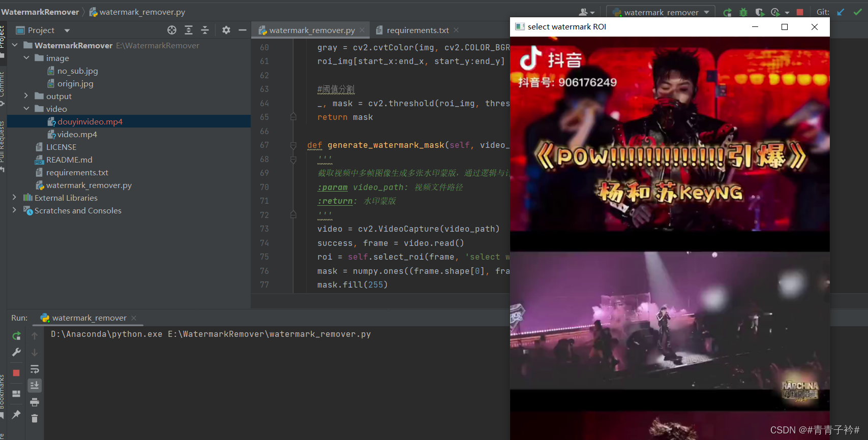
Task: Select video.mp4 in the project tree
Action: 77,134
